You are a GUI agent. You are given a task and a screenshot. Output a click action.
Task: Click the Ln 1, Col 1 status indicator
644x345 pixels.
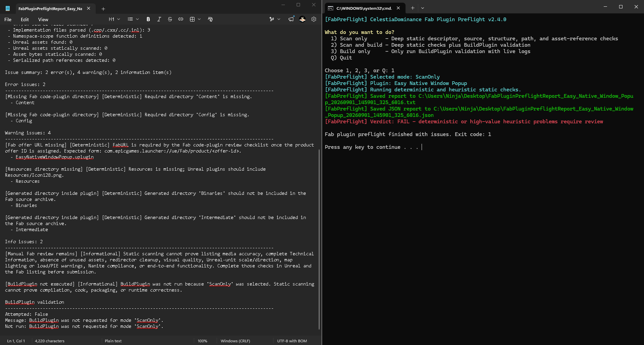pos(16,341)
